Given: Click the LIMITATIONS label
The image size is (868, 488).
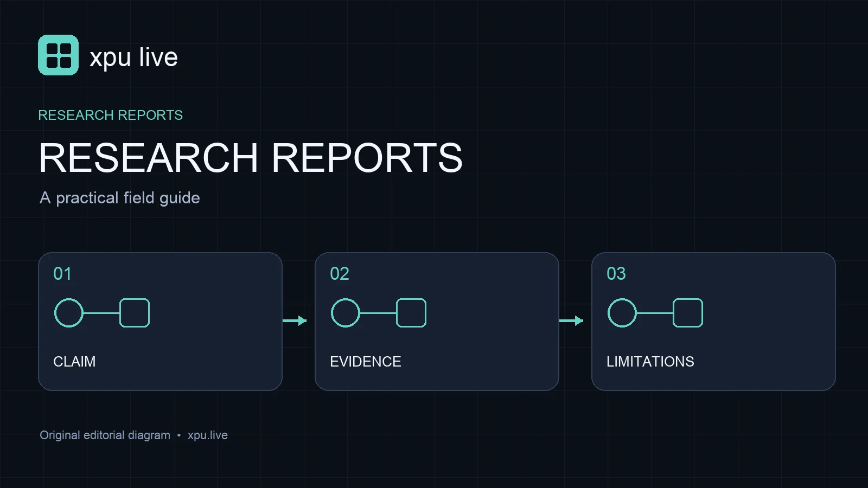Looking at the screenshot, I should click(650, 362).
